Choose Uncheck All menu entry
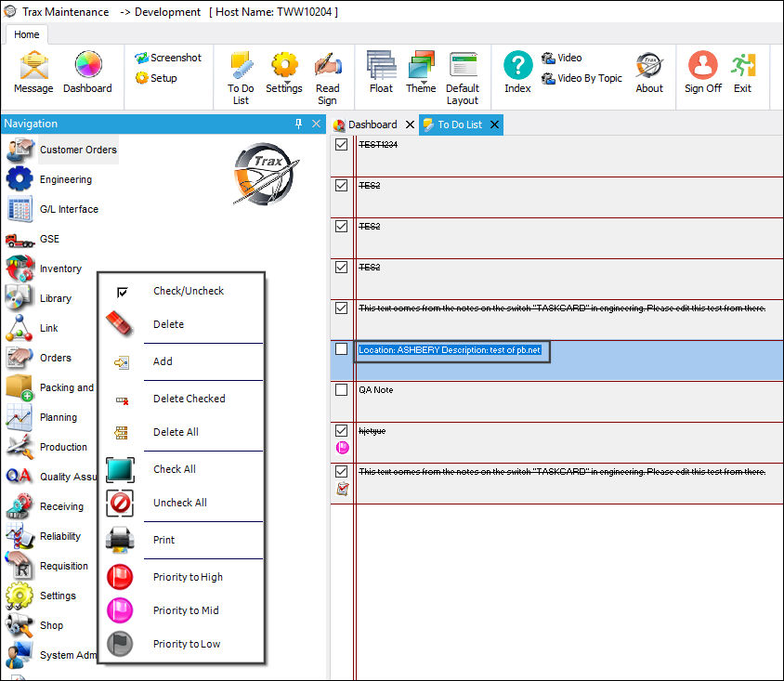The width and height of the screenshot is (784, 681). pyautogui.click(x=181, y=503)
